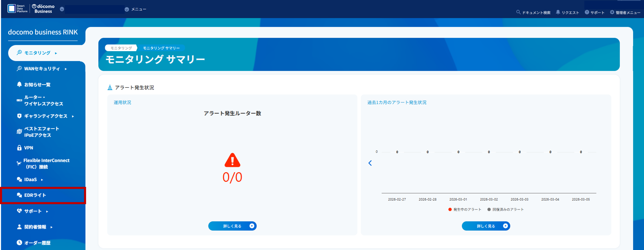Open the お知らせ一覧 bell icon item
The height and width of the screenshot is (250, 644).
click(x=19, y=84)
